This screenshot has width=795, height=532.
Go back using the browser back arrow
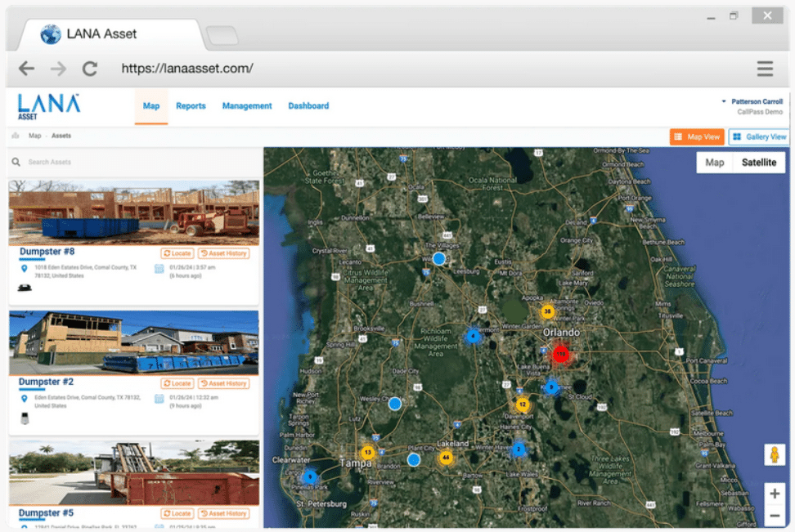click(27, 69)
